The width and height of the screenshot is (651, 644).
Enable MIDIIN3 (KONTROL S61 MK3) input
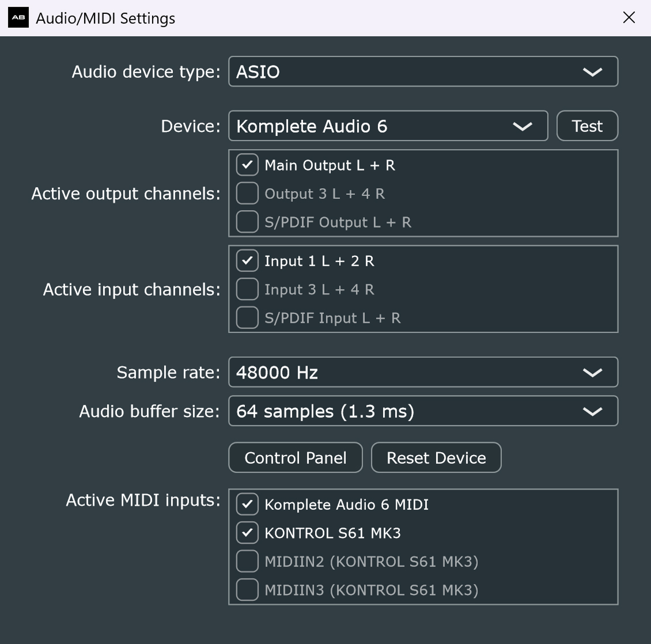point(247,590)
